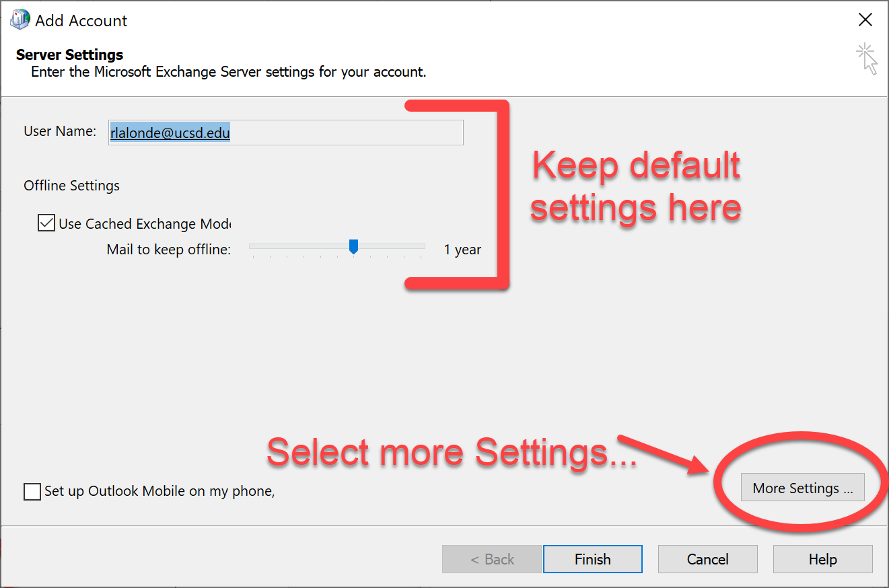Click the 'User Name:' label
This screenshot has height=588, width=889.
point(61,131)
